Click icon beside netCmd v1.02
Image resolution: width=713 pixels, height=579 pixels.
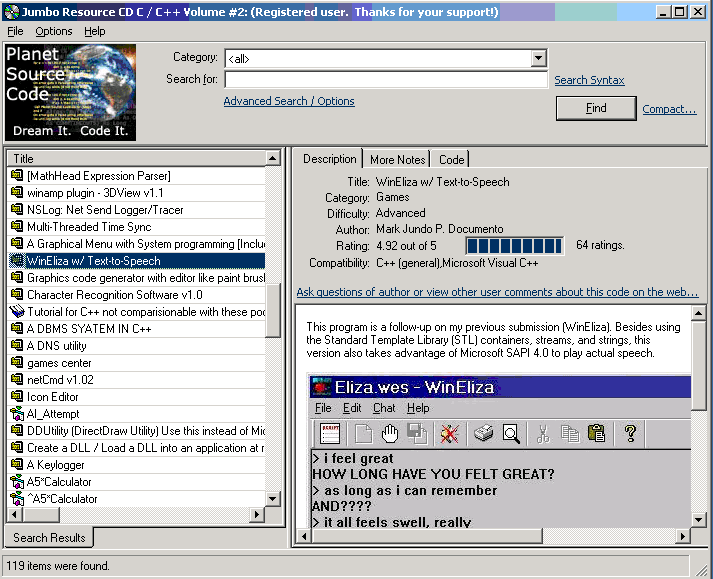pos(17,379)
